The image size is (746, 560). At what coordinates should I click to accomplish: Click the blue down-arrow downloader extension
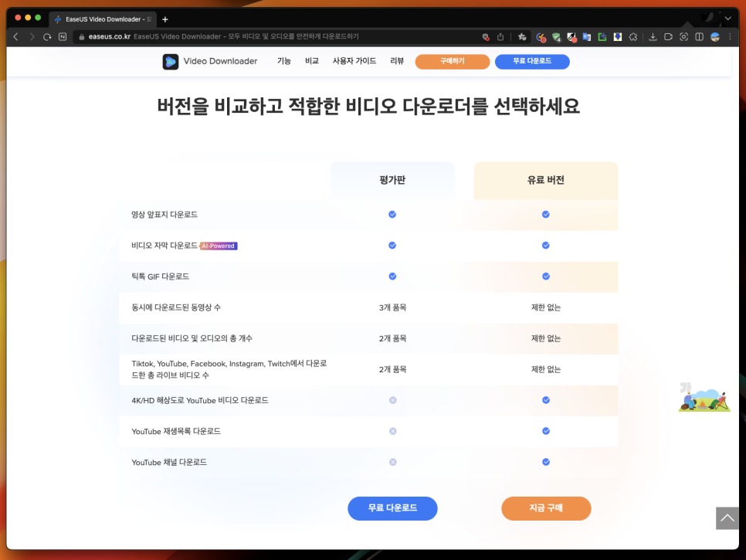pyautogui.click(x=618, y=36)
